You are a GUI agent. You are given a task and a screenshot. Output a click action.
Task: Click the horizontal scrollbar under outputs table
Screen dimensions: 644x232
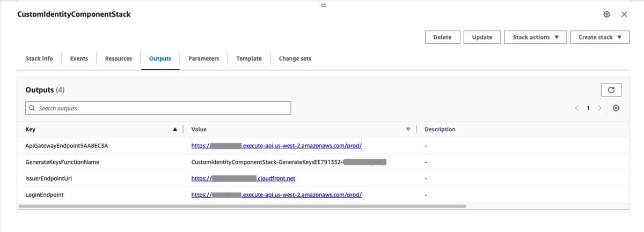point(241,206)
